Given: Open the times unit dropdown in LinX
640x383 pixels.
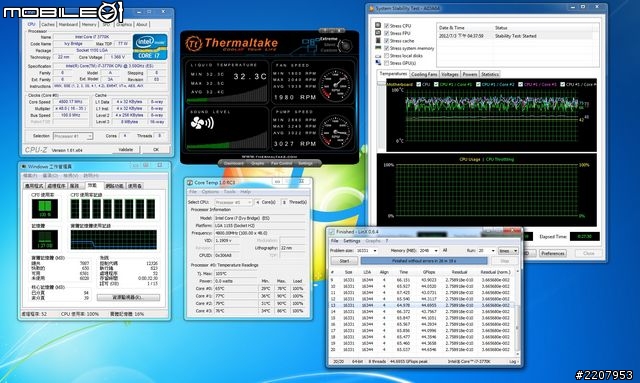Looking at the screenshot, I should pyautogui.click(x=508, y=250).
